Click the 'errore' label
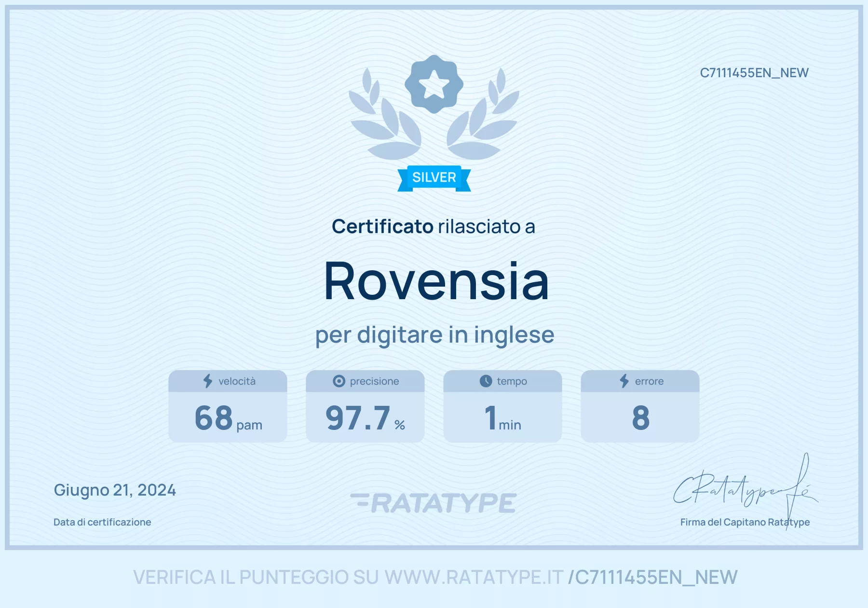 pyautogui.click(x=650, y=381)
